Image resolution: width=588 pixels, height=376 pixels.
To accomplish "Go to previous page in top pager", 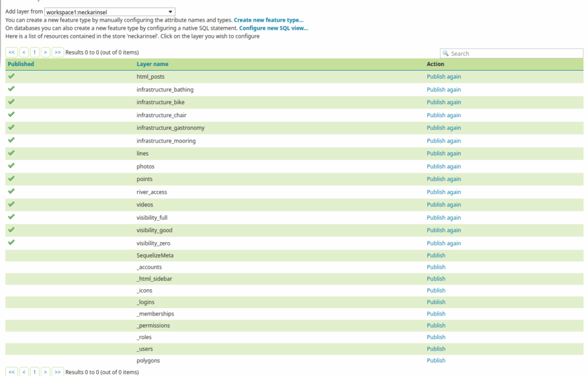I will [24, 52].
